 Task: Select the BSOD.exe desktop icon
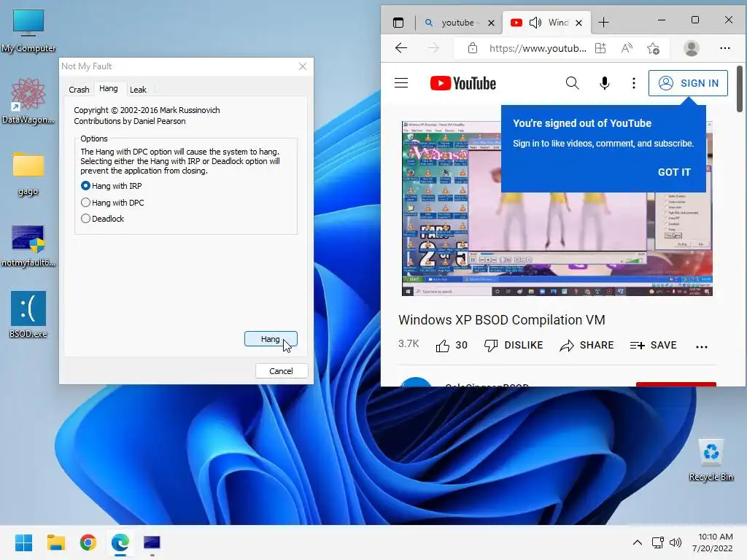(x=28, y=314)
